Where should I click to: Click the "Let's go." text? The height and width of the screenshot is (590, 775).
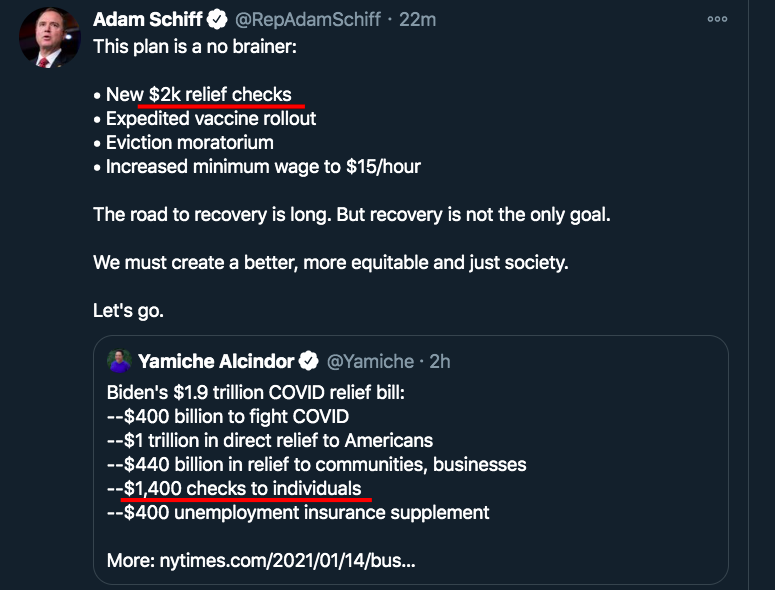tap(128, 310)
